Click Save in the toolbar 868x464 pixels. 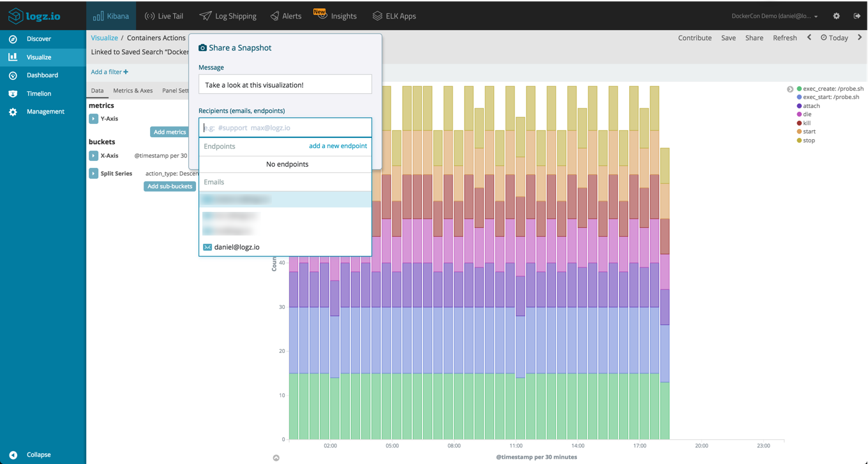click(728, 38)
